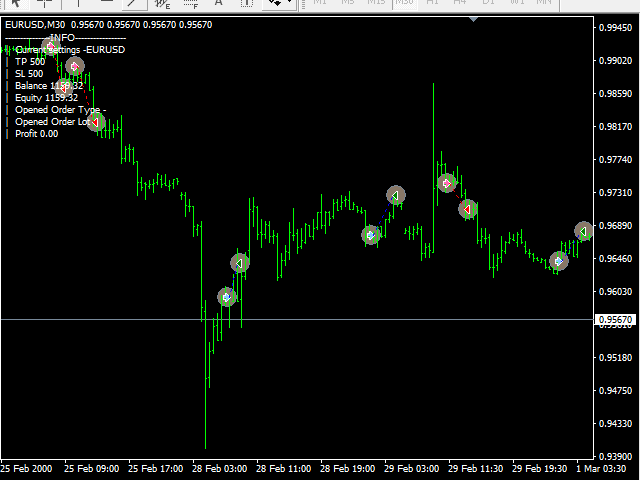Switch to the H1 timeframe

pyautogui.click(x=431, y=3)
